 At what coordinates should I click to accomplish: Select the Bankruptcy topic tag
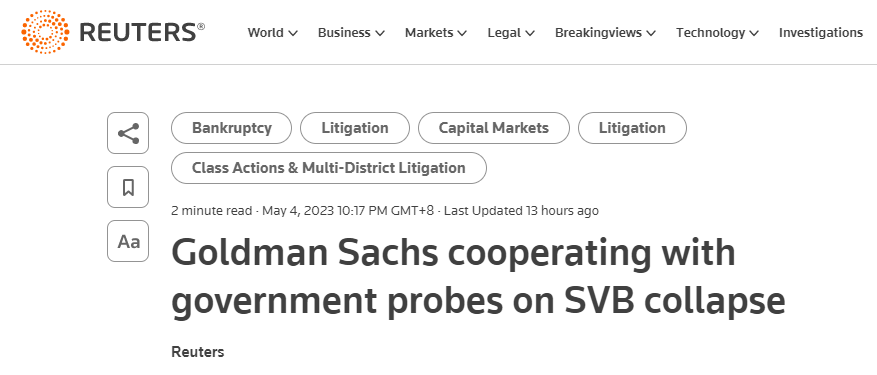click(232, 128)
